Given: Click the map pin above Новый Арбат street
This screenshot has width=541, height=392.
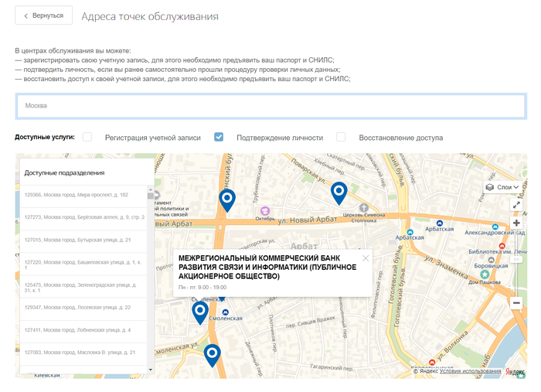Looking at the screenshot, I should [x=227, y=199].
